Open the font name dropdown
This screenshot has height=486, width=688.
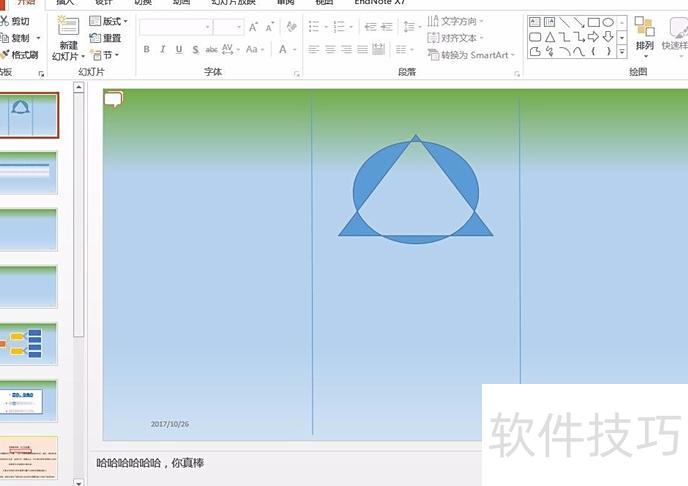(208, 27)
